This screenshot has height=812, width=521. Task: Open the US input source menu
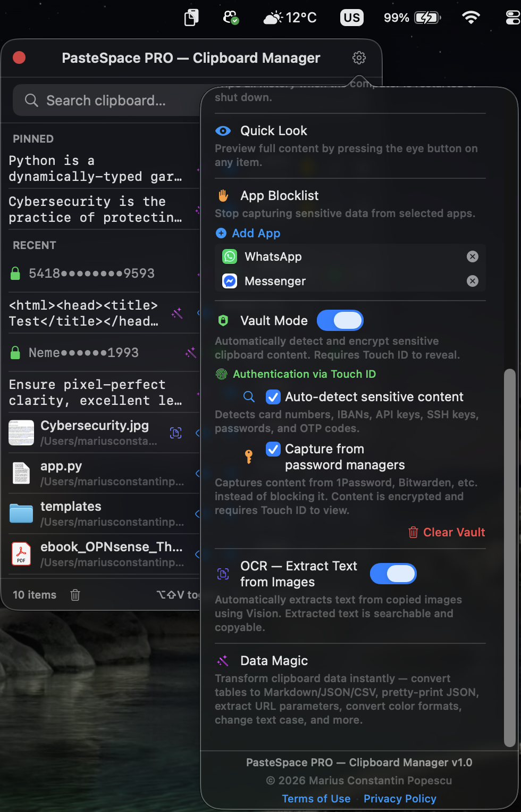coord(351,18)
